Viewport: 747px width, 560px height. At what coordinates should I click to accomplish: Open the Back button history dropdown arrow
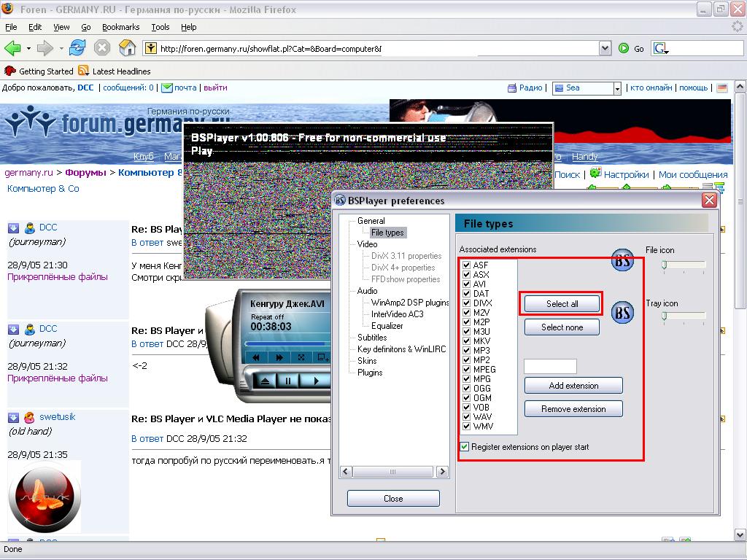[x=28, y=48]
